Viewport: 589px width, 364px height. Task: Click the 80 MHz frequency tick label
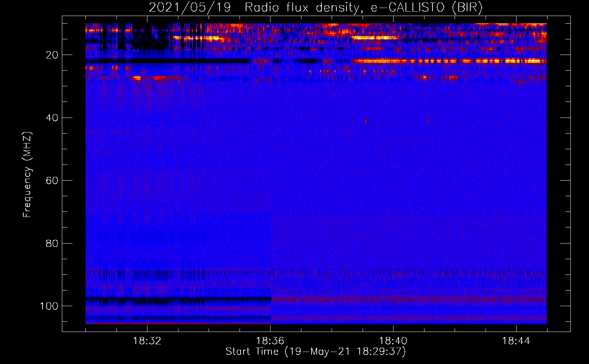pos(52,243)
